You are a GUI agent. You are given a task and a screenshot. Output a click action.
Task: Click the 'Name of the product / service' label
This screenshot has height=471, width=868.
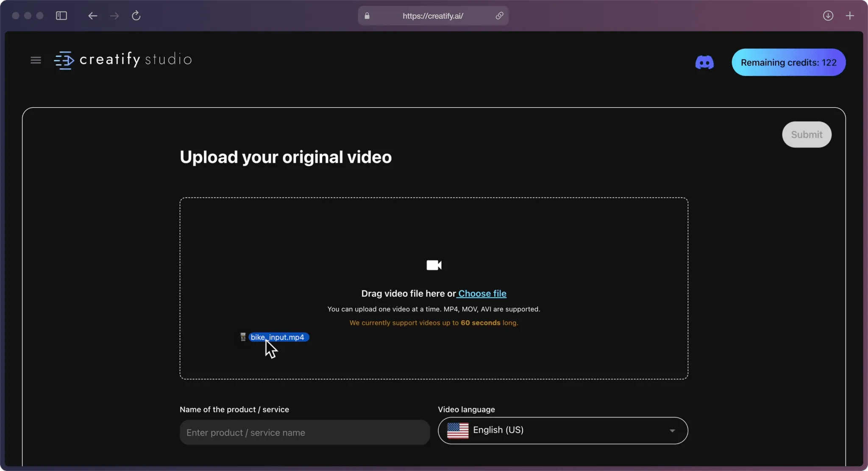(234, 410)
